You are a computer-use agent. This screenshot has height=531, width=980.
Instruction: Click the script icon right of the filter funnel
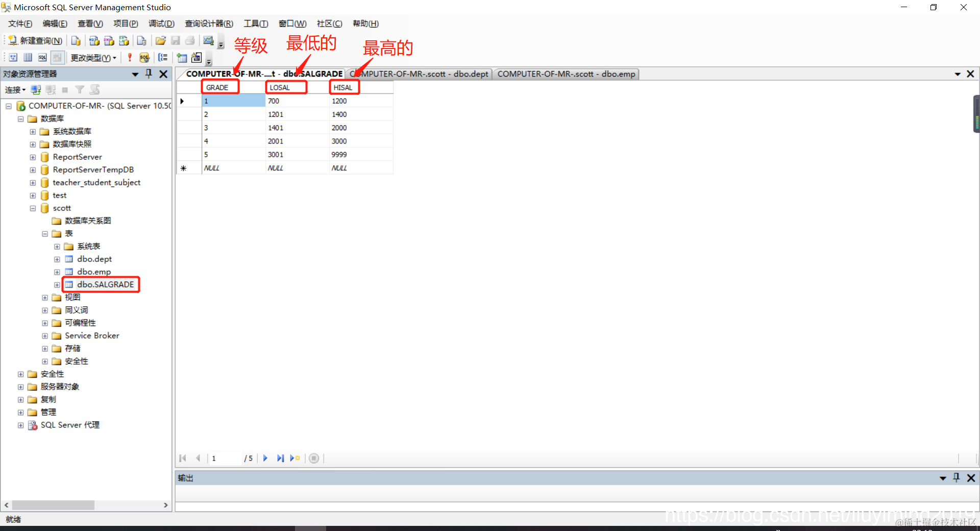(x=94, y=90)
